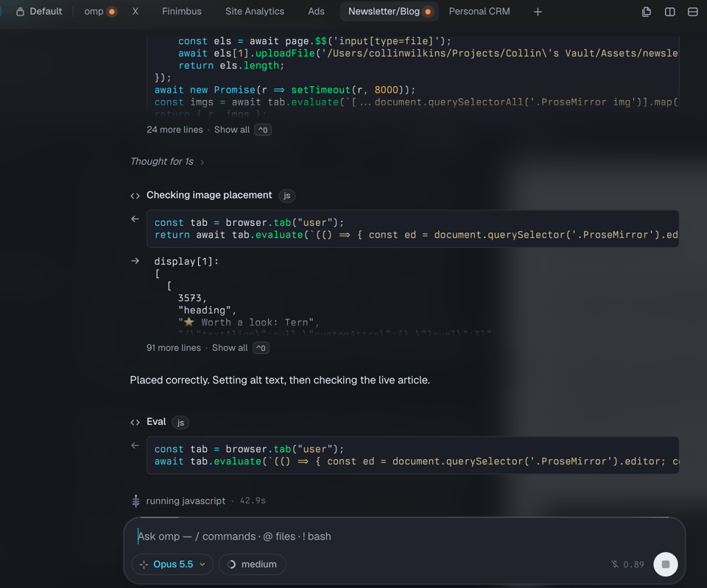This screenshot has height=588, width=707.
Task: Click the Default tab lock icon
Action: click(x=20, y=11)
